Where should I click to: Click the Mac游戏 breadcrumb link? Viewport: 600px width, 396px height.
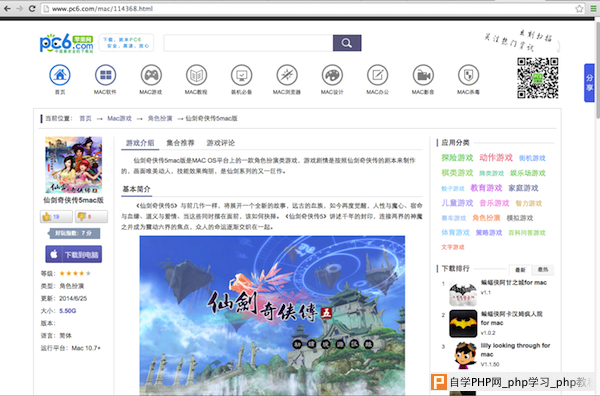coord(119,118)
